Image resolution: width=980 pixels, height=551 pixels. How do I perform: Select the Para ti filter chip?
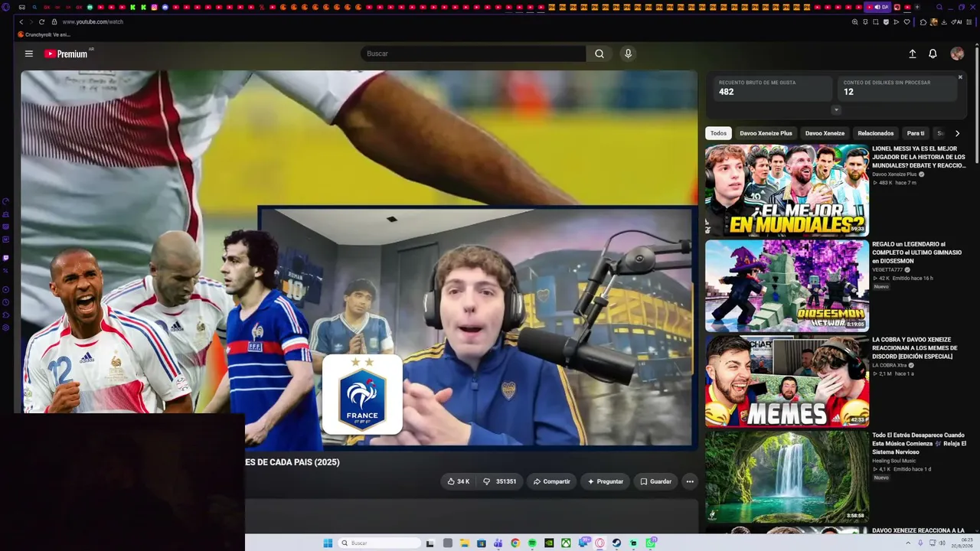[x=916, y=133]
